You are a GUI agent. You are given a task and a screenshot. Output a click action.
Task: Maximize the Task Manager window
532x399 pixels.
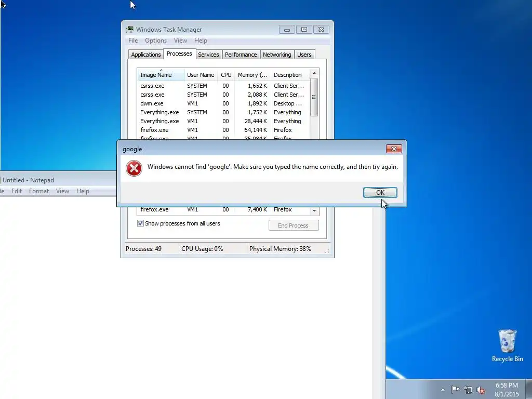304,30
